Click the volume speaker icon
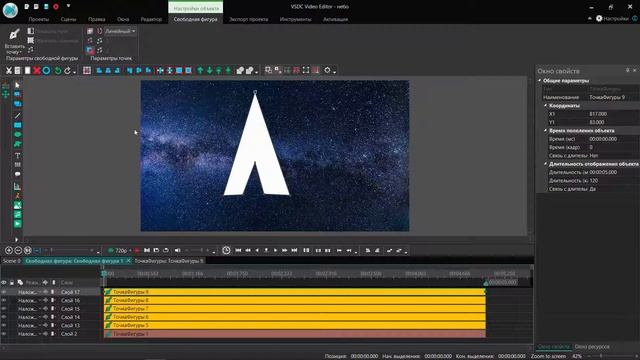Screen dimensions: 640x360 pyautogui.click(x=178, y=250)
